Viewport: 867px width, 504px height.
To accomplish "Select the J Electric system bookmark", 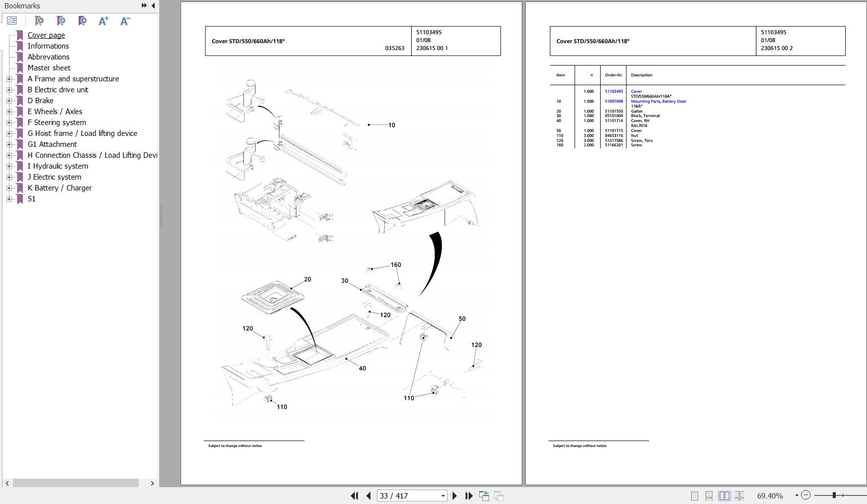I will 55,177.
